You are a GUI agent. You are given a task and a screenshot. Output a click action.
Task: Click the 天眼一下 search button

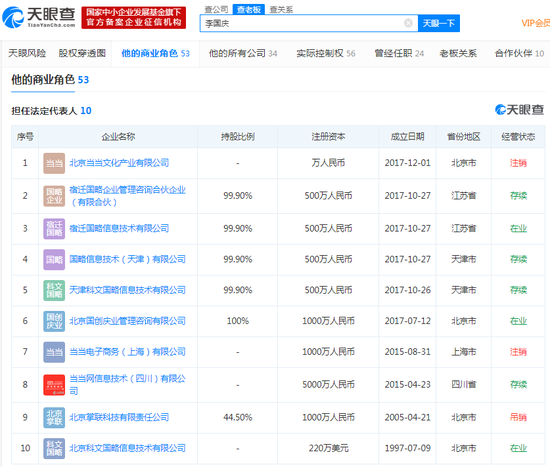coord(439,23)
